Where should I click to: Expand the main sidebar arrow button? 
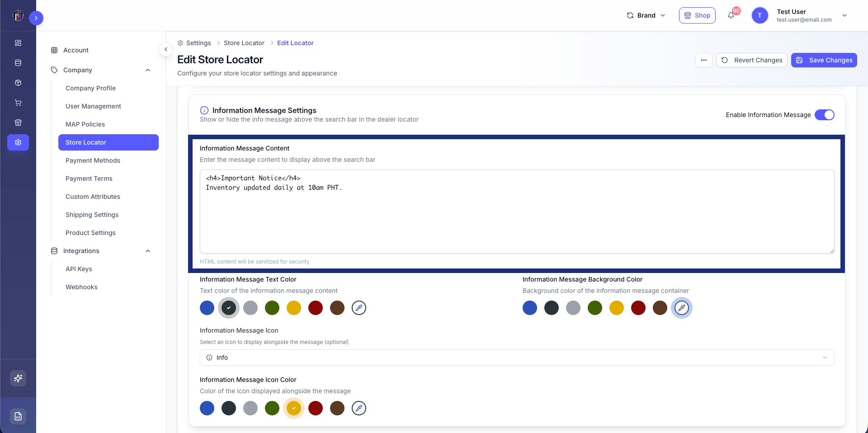(x=36, y=18)
